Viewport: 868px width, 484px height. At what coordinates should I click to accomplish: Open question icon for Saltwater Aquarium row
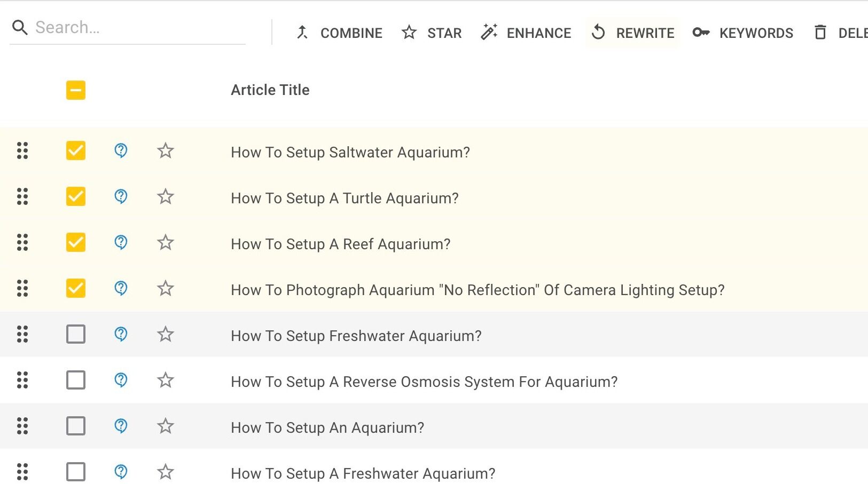121,150
